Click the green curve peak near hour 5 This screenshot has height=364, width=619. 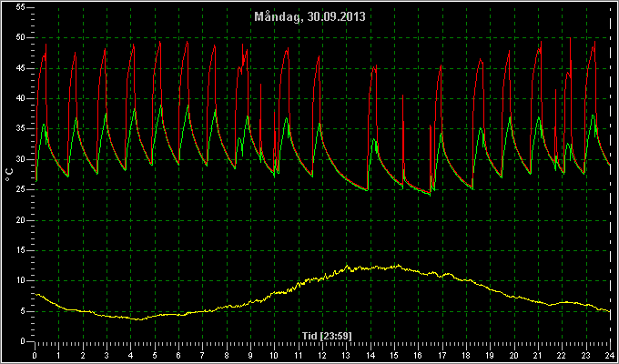pyautogui.click(x=161, y=106)
